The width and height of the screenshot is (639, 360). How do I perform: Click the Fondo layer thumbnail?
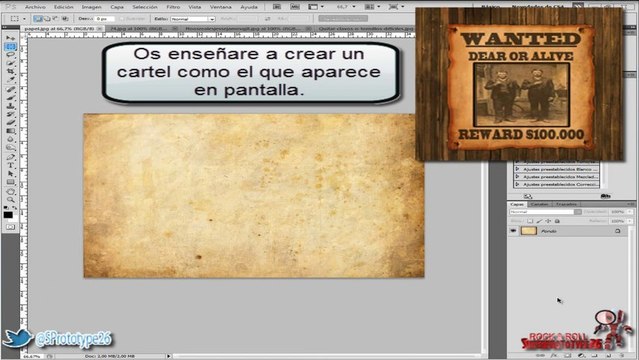(x=529, y=231)
